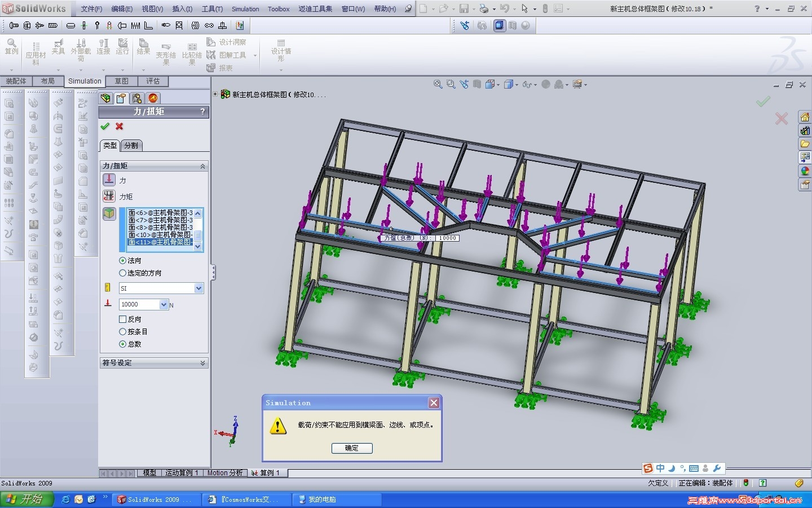Click the Sogou input method 中 indicator
This screenshot has width=812, height=508.
pyautogui.click(x=660, y=468)
